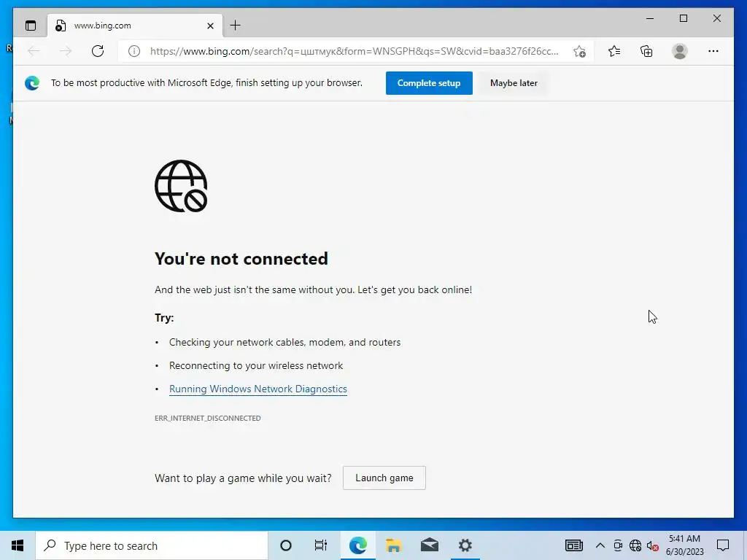Click the address bar URL field
747x560 pixels.
pyautogui.click(x=354, y=51)
